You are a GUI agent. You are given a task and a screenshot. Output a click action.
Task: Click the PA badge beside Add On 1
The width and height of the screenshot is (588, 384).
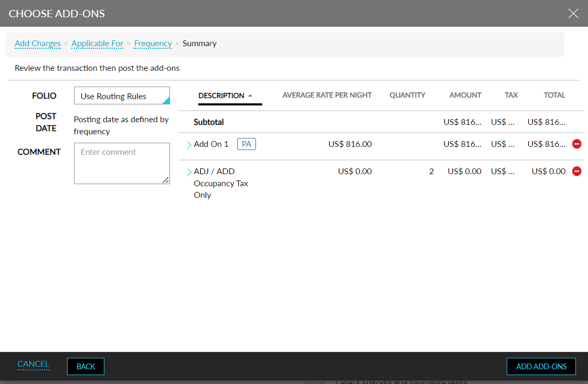pos(246,144)
